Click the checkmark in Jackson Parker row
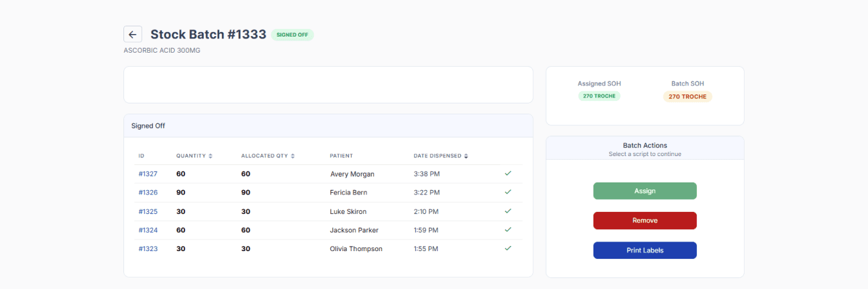 pos(508,229)
